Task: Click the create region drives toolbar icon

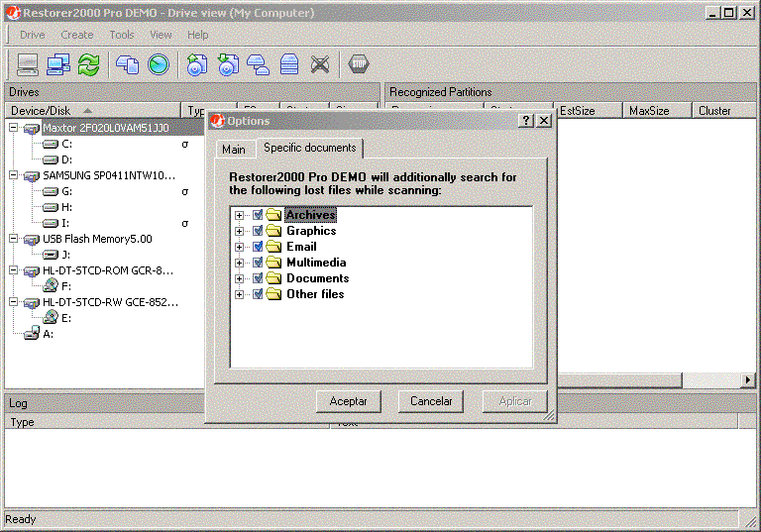Action: (259, 64)
